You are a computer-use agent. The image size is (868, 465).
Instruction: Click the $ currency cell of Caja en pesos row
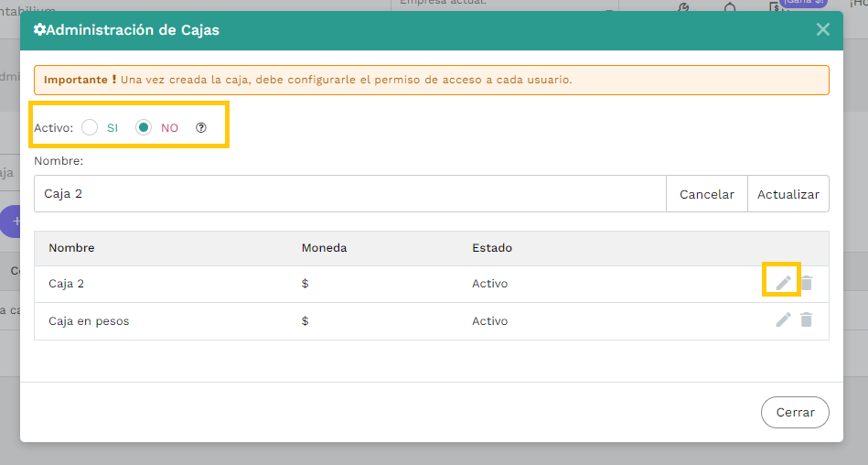coord(305,321)
